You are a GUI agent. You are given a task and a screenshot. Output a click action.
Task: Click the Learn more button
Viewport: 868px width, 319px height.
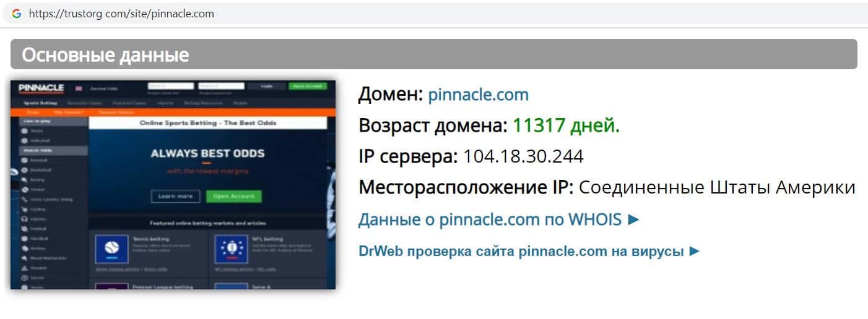175,196
